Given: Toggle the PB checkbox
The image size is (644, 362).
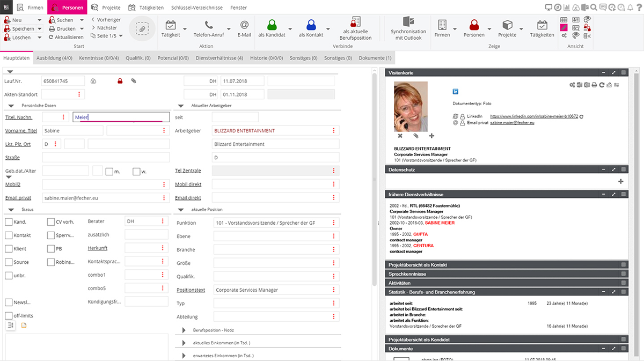Looking at the screenshot, I should tap(51, 248).
